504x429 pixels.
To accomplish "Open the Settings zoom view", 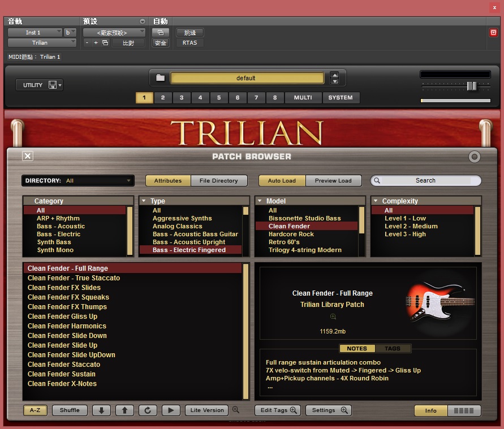I will [329, 410].
